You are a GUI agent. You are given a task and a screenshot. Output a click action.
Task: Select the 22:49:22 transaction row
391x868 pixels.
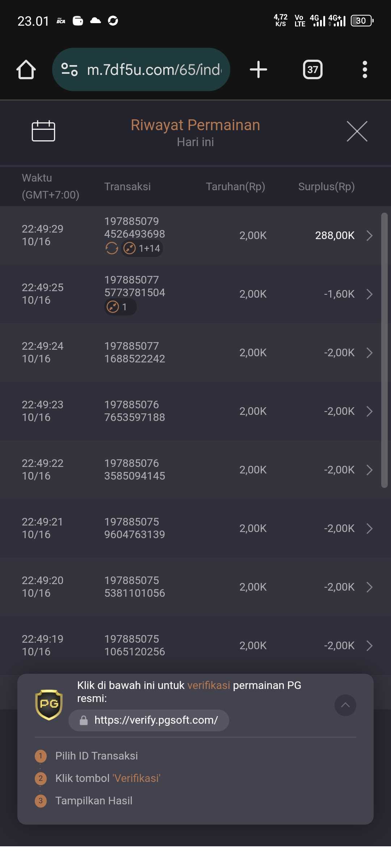coord(195,470)
